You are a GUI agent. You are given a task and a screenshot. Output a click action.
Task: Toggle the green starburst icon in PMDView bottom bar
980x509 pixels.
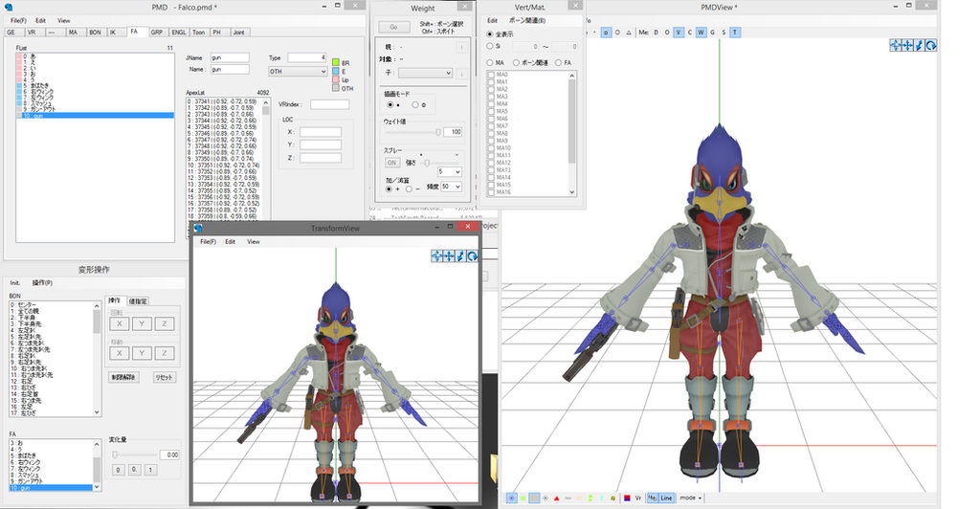point(523,498)
